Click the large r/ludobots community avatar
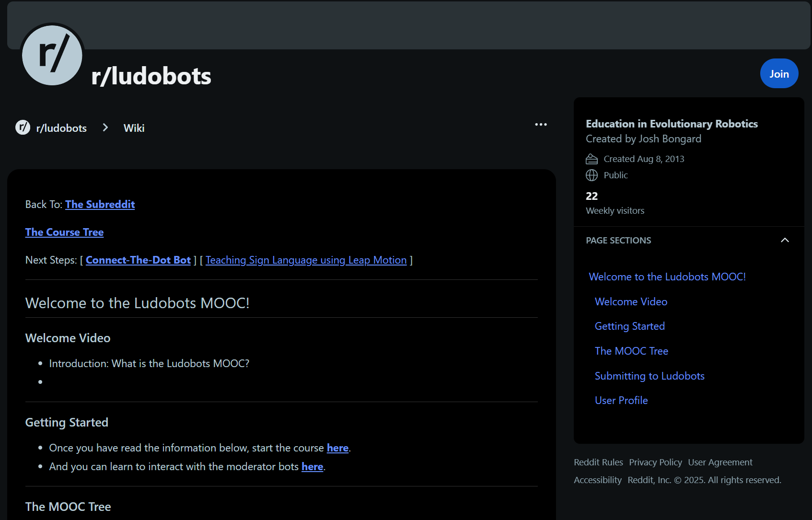This screenshot has height=520, width=812. (52, 56)
